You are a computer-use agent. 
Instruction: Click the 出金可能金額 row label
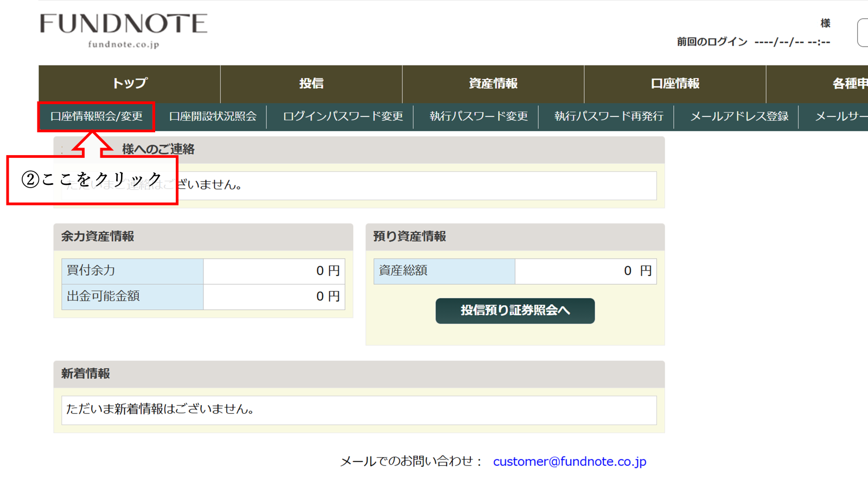pos(132,297)
